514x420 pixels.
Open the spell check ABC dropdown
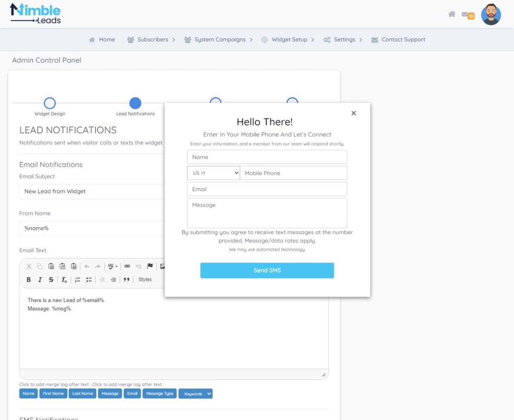112,266
